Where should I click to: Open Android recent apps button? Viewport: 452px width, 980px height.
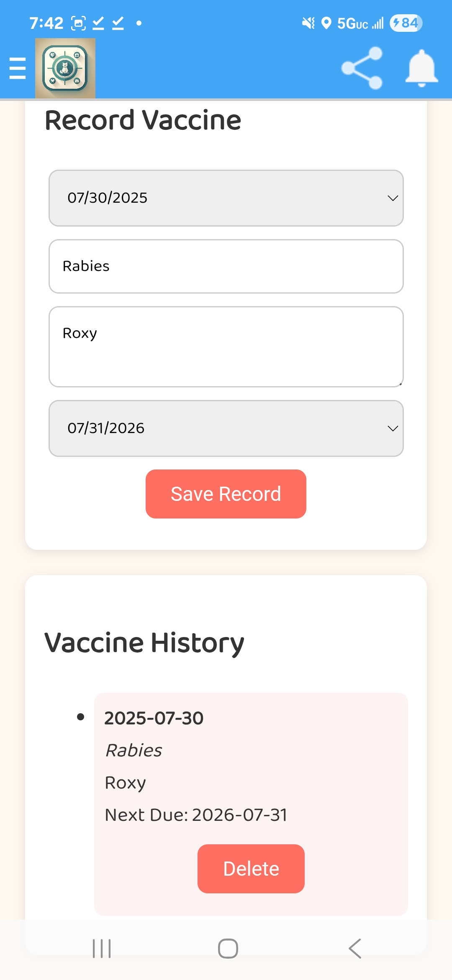[x=102, y=949]
